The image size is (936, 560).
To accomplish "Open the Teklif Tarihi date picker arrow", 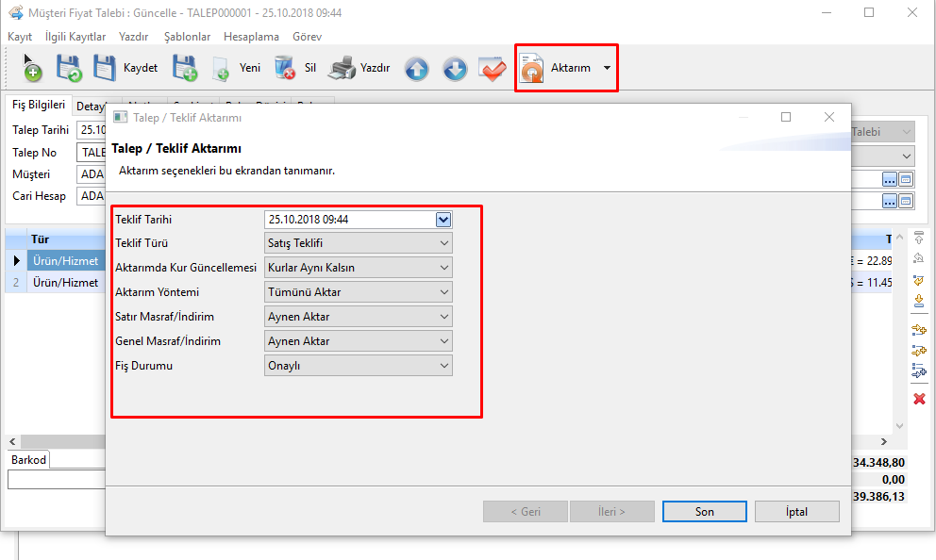I will coord(443,219).
